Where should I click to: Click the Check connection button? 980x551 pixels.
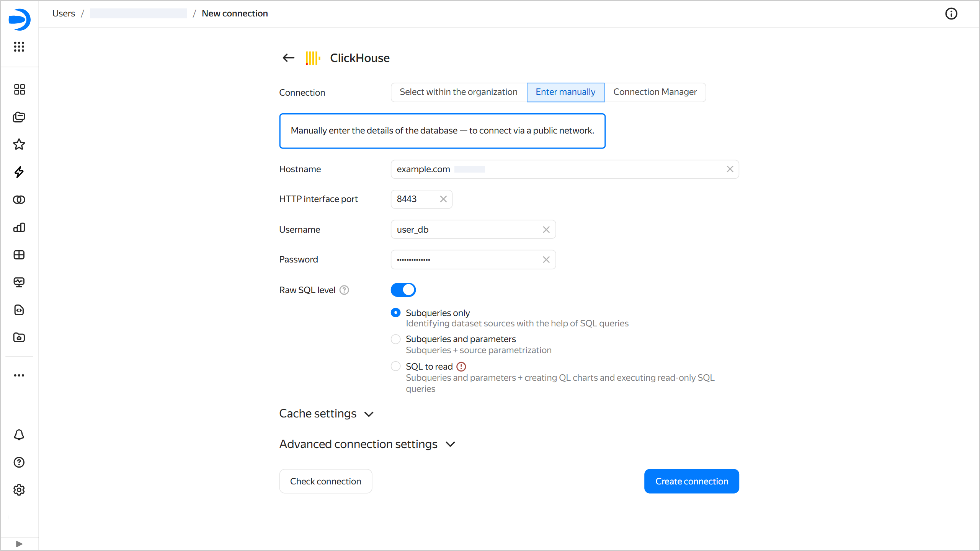[x=326, y=481]
